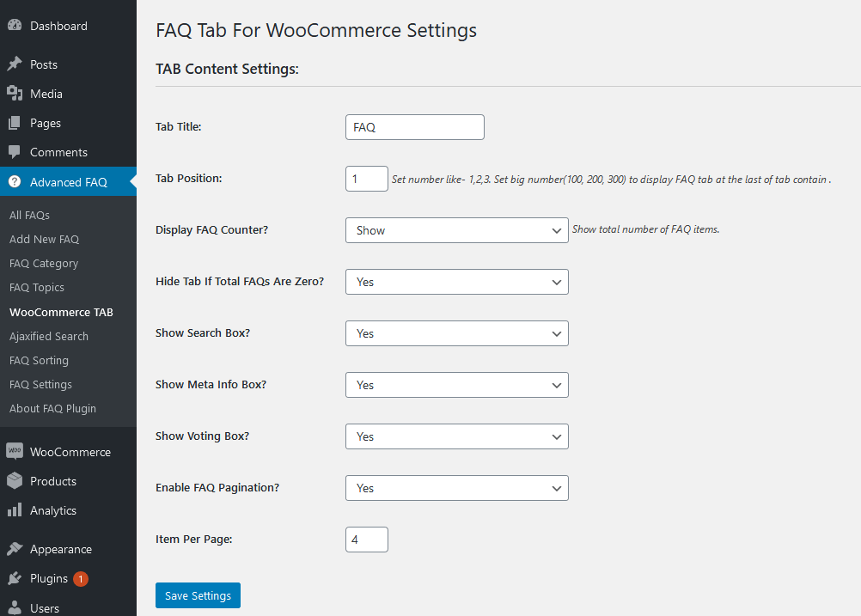Image resolution: width=861 pixels, height=616 pixels.
Task: Open the Show Voting Box dropdown
Action: point(457,437)
